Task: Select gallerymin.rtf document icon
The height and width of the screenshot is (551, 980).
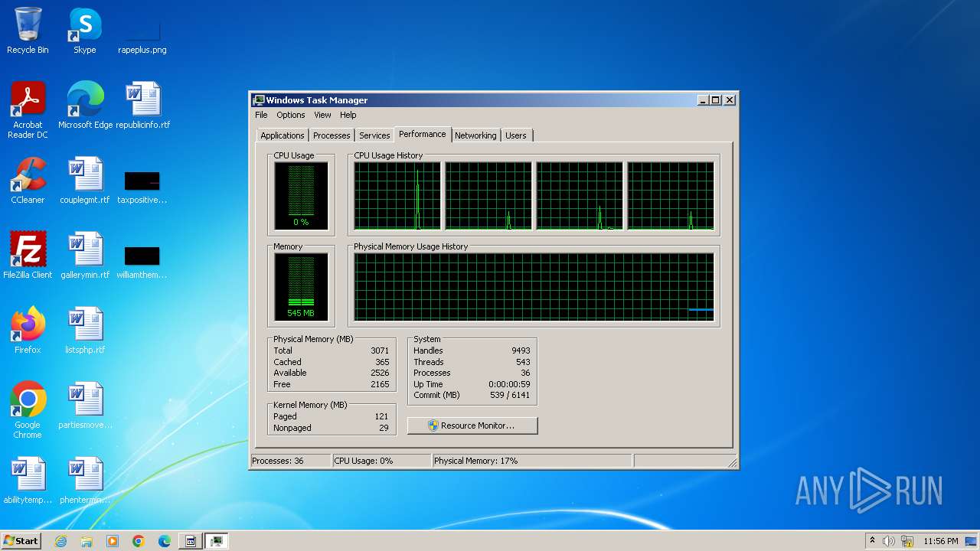Action: [x=85, y=256]
